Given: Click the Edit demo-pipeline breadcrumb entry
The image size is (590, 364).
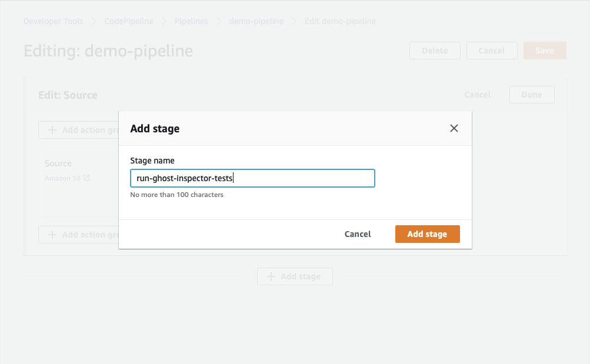Looking at the screenshot, I should coord(339,21).
